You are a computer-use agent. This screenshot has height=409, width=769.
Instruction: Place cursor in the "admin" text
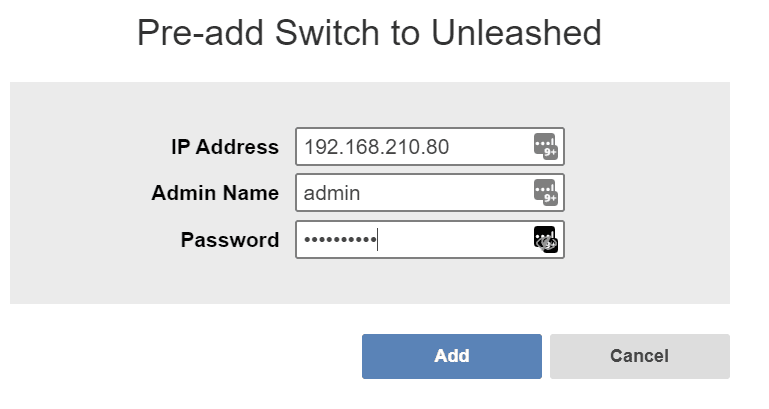[x=332, y=193]
